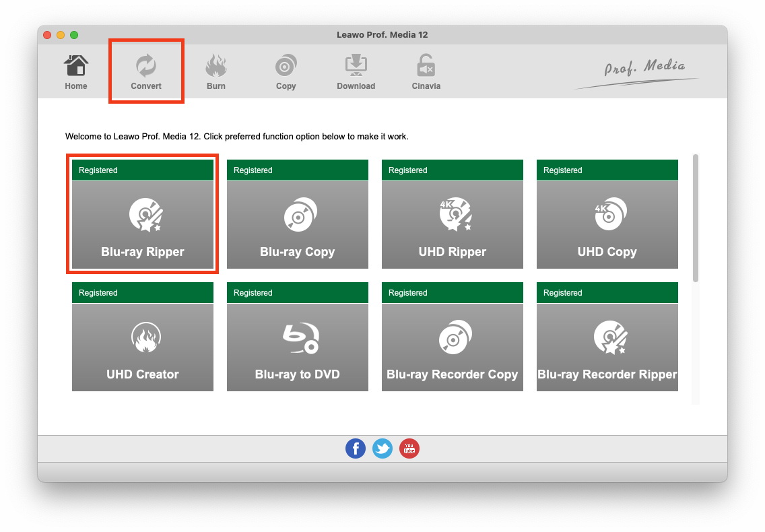Click Registered banner above Blu-ray Ripper
Viewport: 765px width, 532px height.
pos(143,170)
